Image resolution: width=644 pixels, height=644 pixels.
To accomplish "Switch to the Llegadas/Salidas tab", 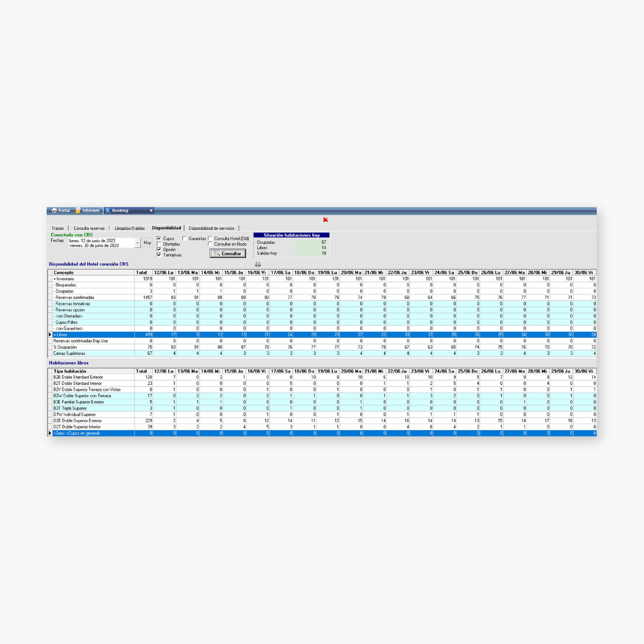I will 130,228.
